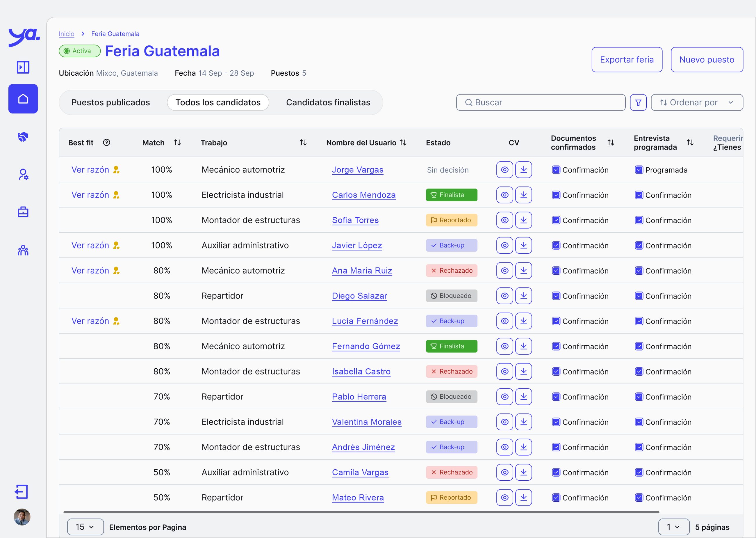Open the 15 elements per page dropdown
This screenshot has height=538, width=756.
tap(85, 527)
